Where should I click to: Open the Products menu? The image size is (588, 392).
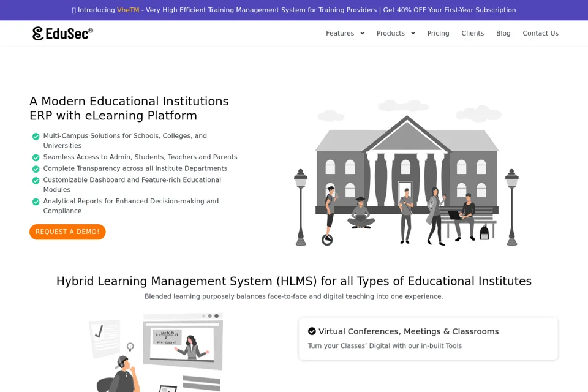[390, 34]
